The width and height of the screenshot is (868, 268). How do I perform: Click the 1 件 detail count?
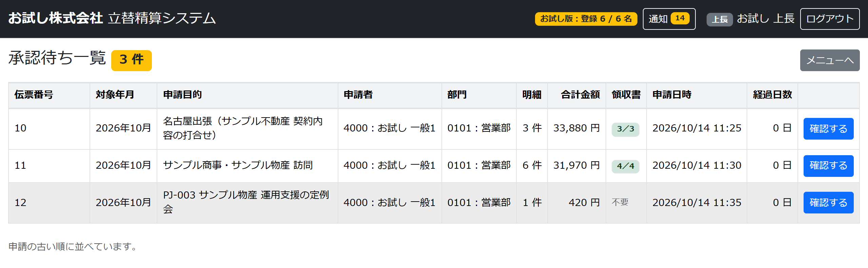point(532,203)
